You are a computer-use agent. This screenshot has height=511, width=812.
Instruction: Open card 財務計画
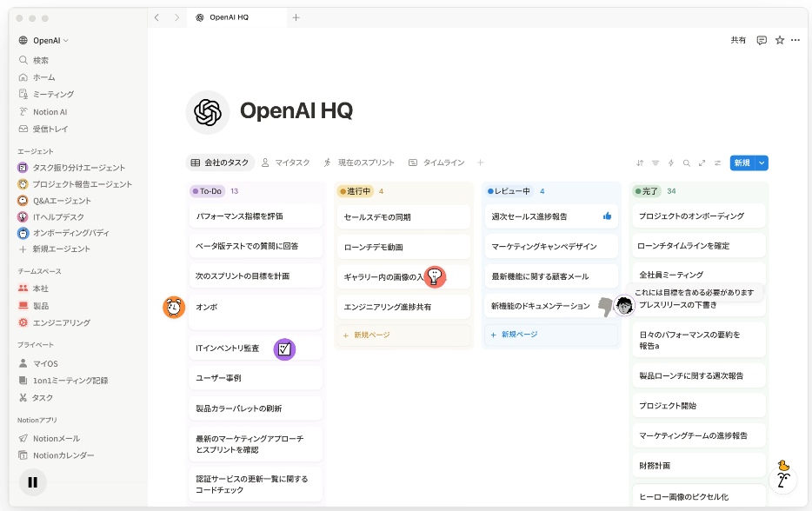coord(699,466)
